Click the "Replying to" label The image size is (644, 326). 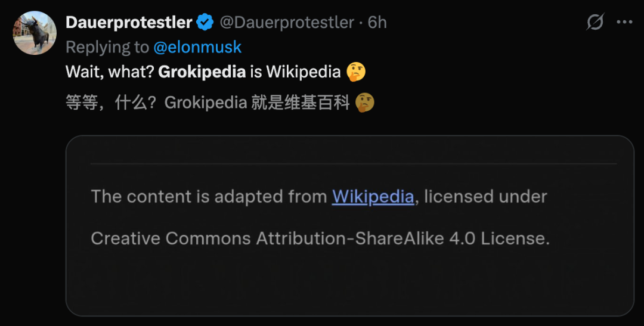pyautogui.click(x=107, y=47)
